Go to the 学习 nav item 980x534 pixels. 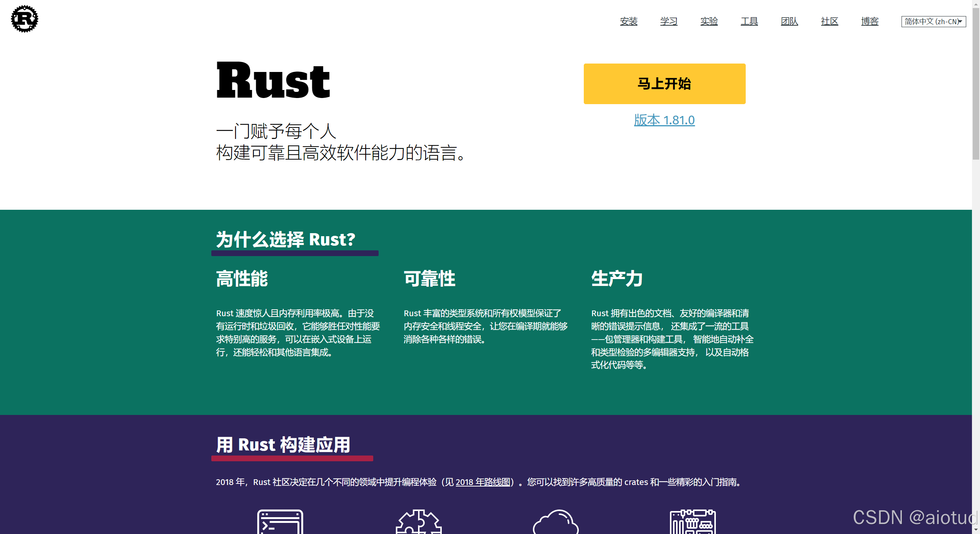tap(669, 21)
